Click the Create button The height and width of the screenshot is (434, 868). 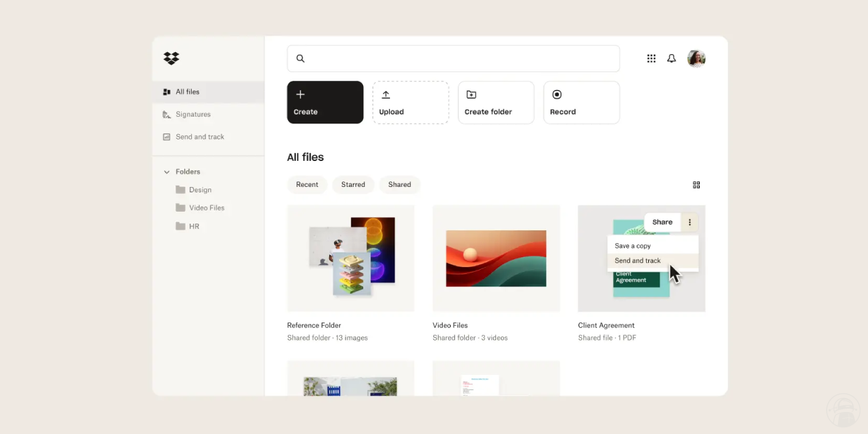point(324,102)
